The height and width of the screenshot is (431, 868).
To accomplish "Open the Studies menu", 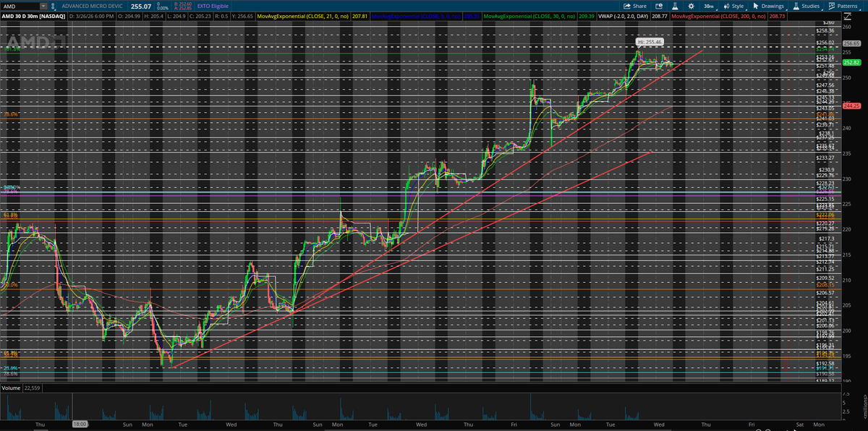I will [807, 6].
